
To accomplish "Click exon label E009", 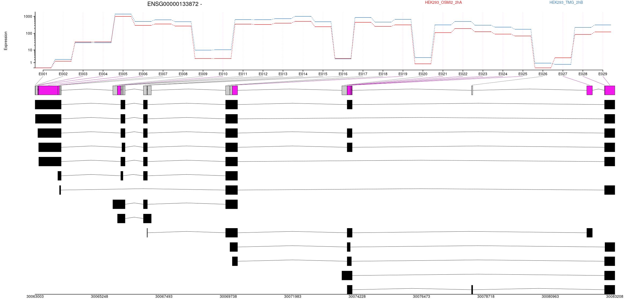I will (203, 74).
